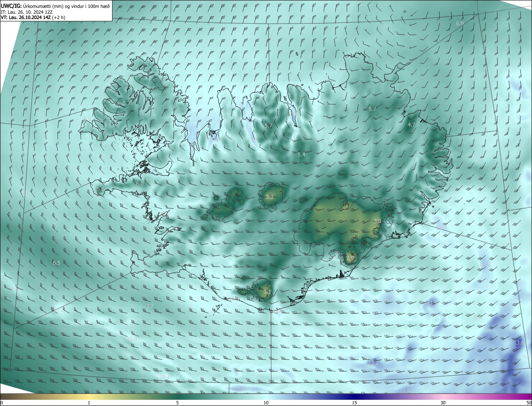The image size is (532, 406).
Task: Click the '5' tick on the color scale
Action: [x=177, y=403]
